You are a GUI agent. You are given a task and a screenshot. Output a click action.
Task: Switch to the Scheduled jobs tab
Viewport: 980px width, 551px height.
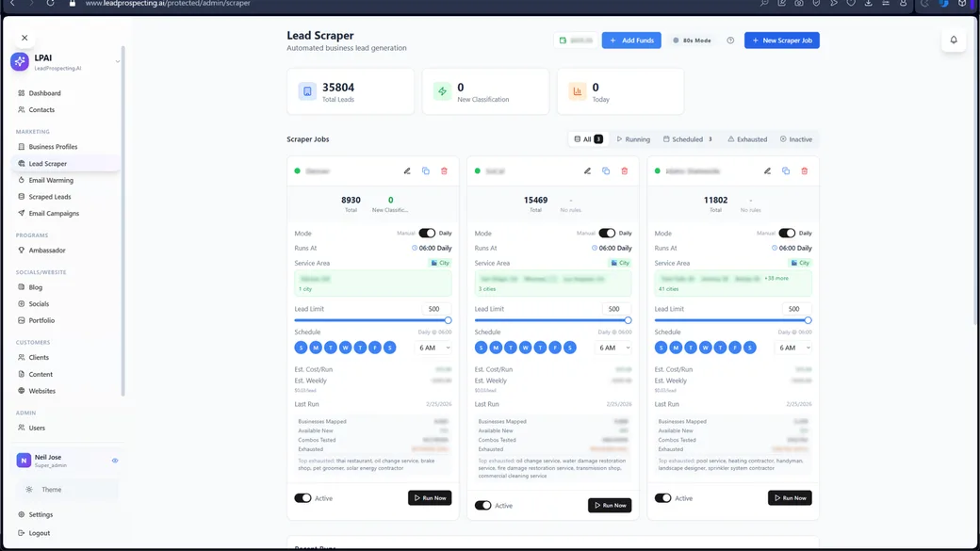coord(687,139)
